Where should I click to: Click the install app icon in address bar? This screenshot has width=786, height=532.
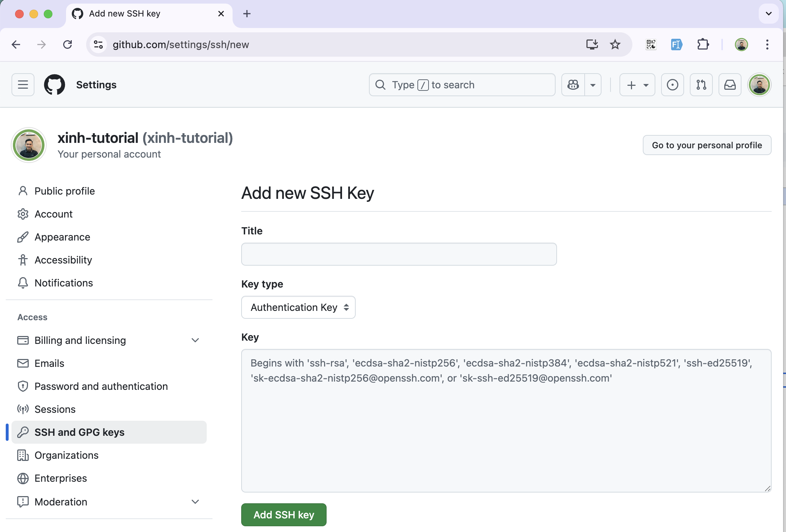click(x=592, y=45)
